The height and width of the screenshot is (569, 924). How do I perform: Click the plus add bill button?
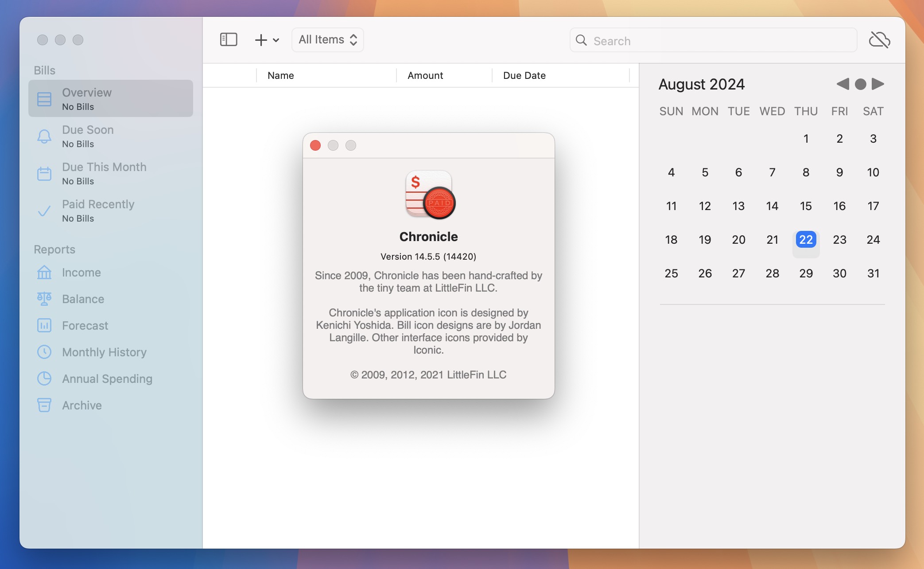pos(261,40)
